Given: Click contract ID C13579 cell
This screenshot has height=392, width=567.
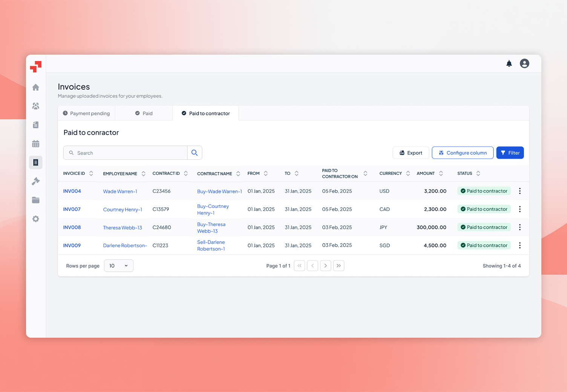Looking at the screenshot, I should (x=161, y=209).
